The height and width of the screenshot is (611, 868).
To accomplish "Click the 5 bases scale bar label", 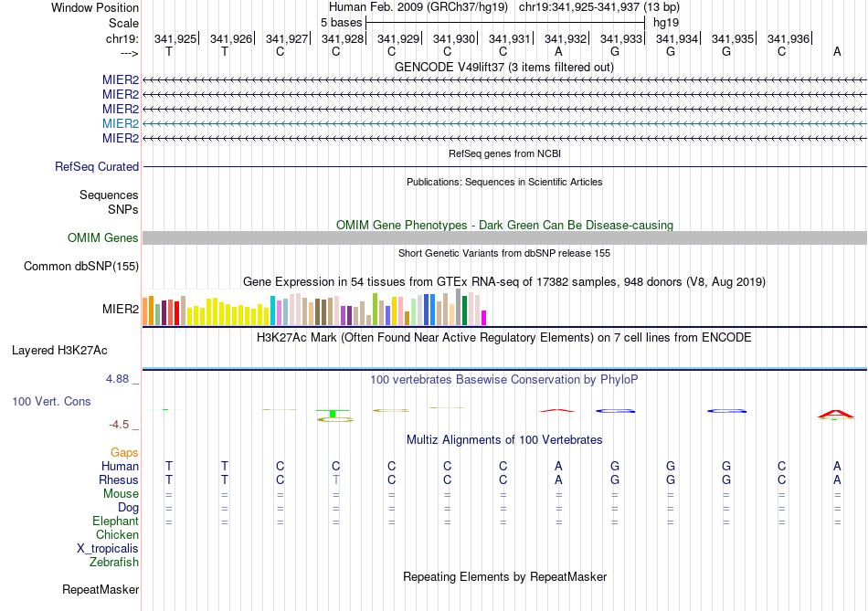I will (x=342, y=23).
